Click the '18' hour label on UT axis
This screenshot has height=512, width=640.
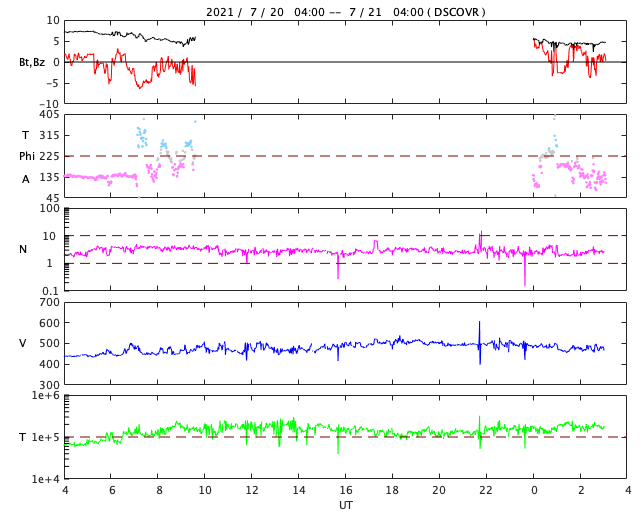392,490
